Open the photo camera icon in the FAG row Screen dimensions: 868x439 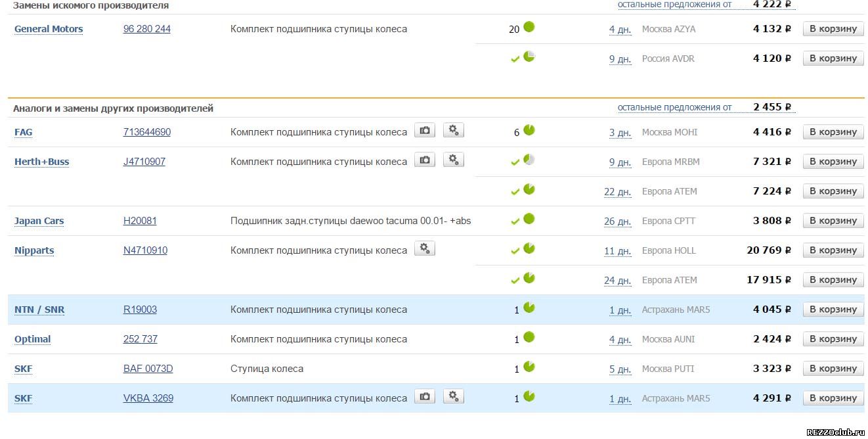pos(425,130)
